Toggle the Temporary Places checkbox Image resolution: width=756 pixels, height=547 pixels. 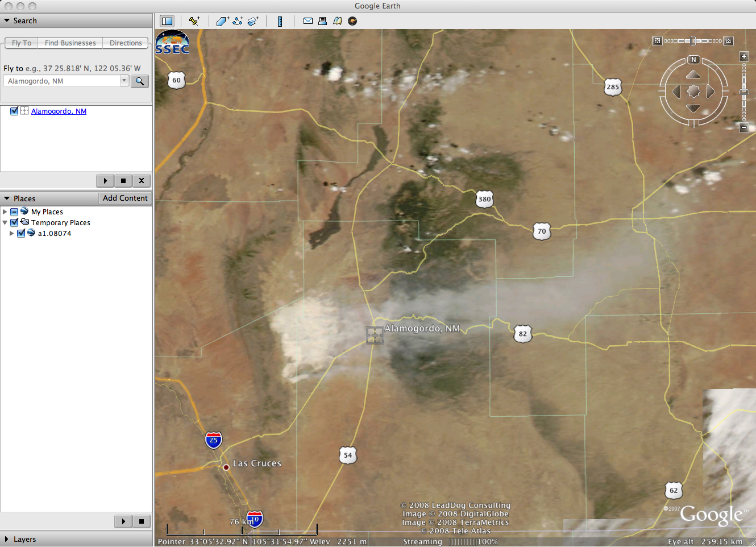tap(14, 222)
